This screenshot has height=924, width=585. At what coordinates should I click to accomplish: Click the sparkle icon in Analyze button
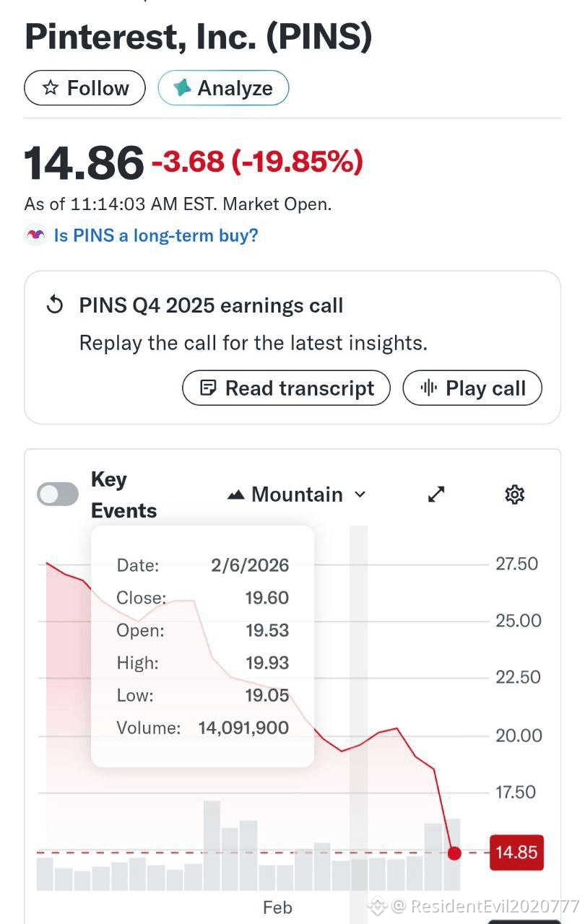[182, 88]
